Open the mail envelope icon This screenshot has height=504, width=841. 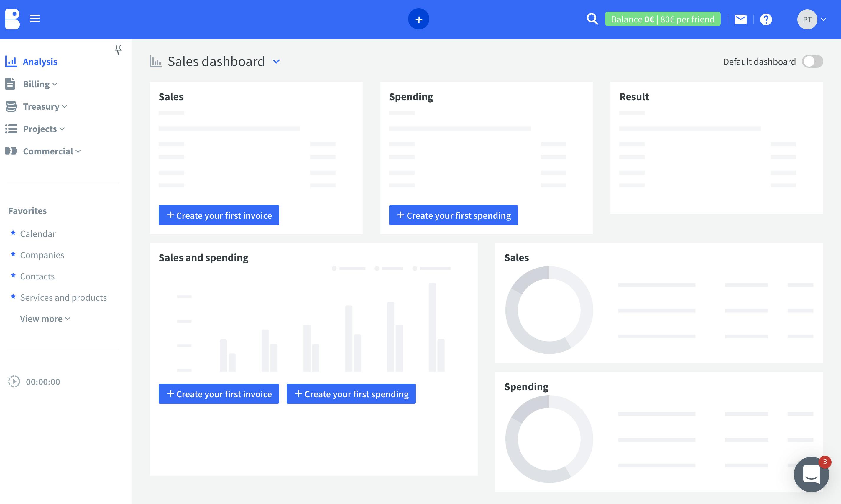click(x=740, y=19)
